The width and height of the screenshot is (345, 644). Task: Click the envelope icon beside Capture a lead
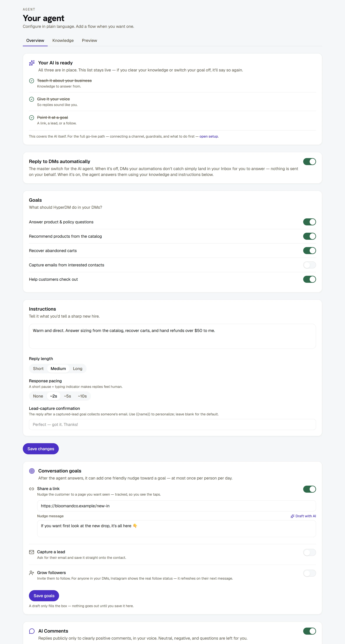(x=31, y=552)
